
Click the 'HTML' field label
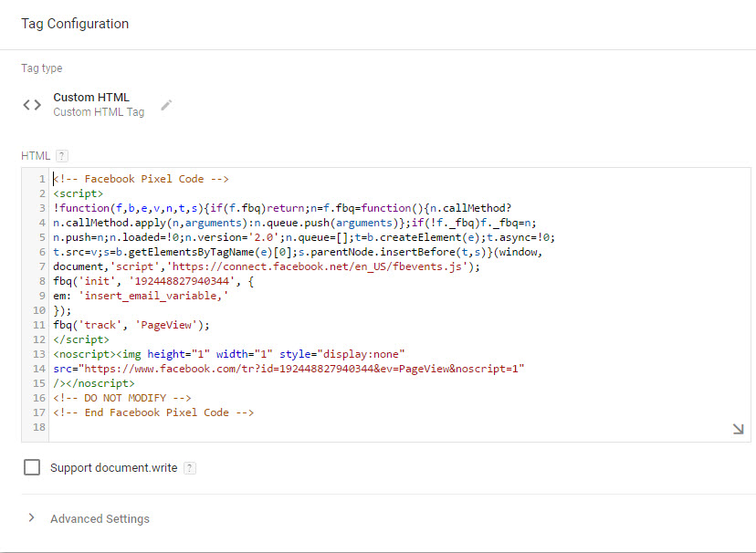(36, 156)
